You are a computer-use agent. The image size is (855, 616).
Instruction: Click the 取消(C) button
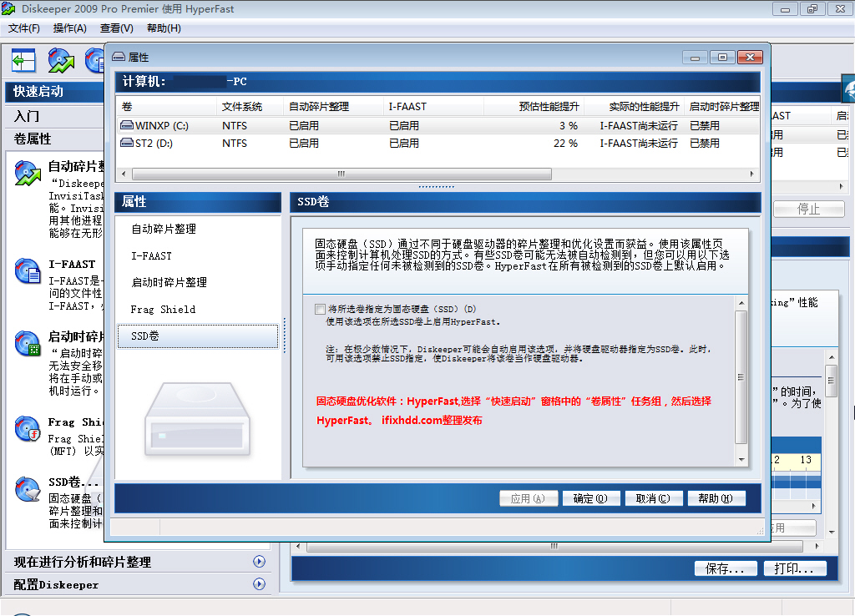653,498
